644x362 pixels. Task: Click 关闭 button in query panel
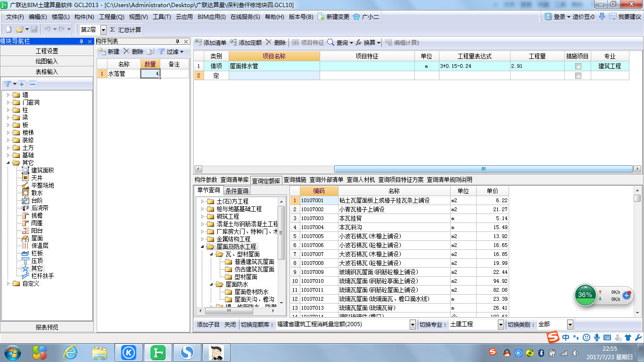pos(230,324)
